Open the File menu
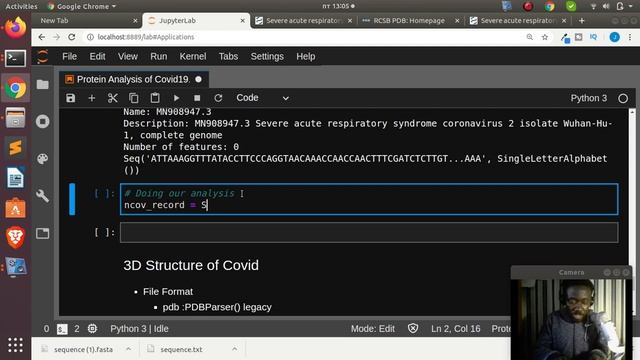The height and width of the screenshot is (360, 640). coord(69,56)
